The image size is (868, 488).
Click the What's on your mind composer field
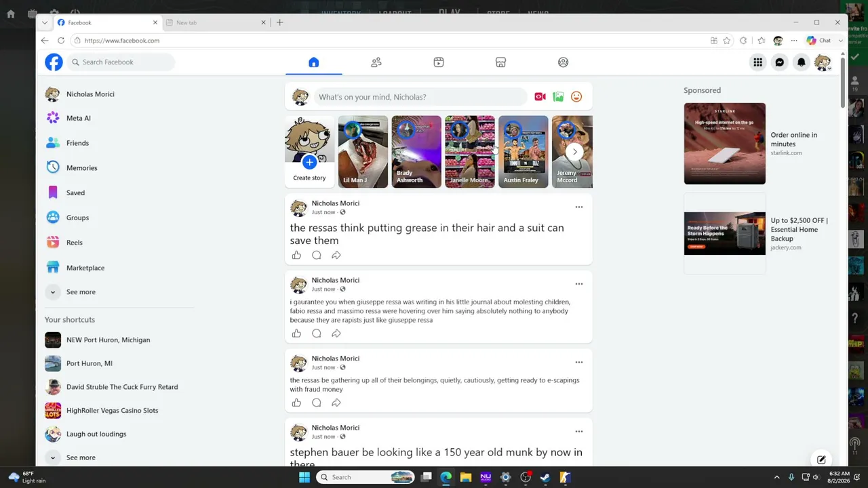[420, 97]
